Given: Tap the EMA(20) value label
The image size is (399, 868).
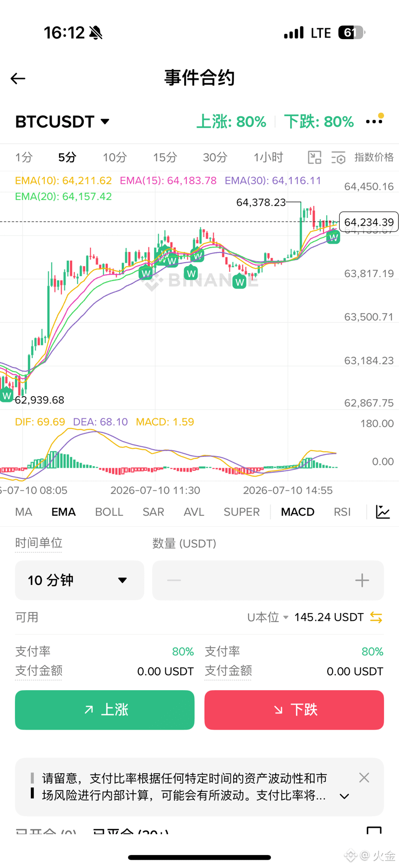Looking at the screenshot, I should click(x=63, y=197).
